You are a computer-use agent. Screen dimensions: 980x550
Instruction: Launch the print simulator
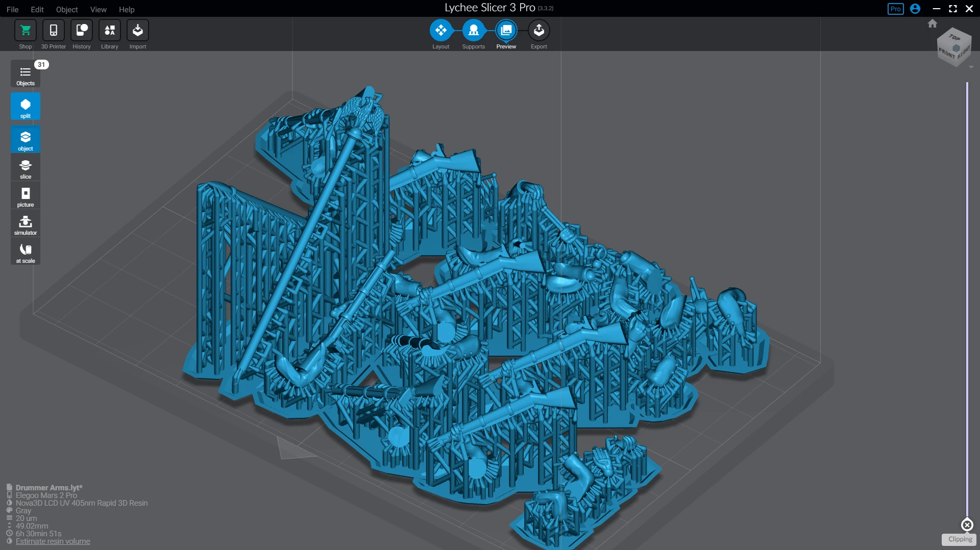(25, 224)
